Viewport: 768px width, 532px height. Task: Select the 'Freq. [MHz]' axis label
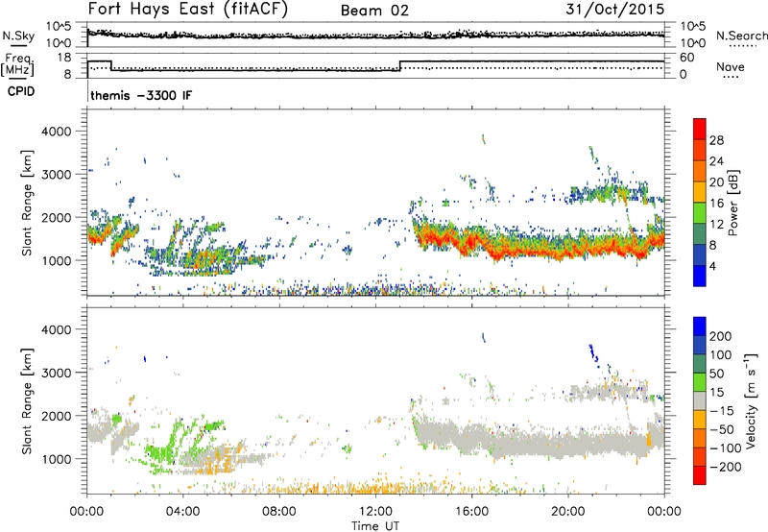click(x=17, y=64)
